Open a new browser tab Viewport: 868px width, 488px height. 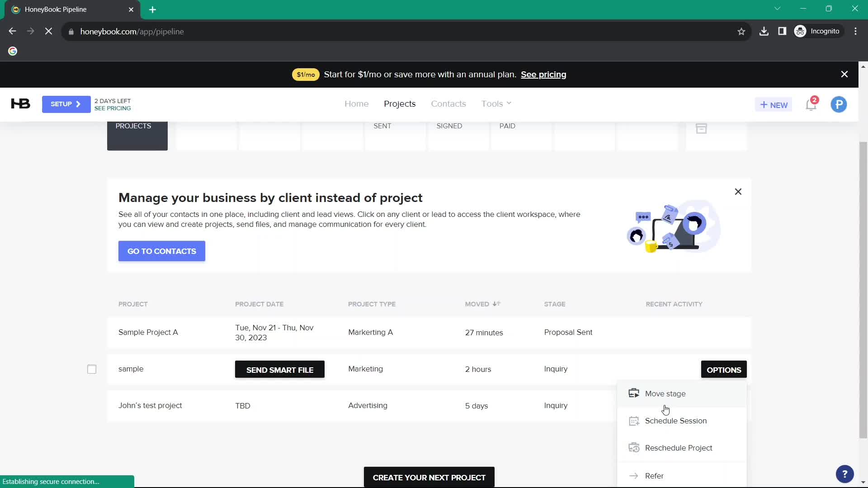152,9
